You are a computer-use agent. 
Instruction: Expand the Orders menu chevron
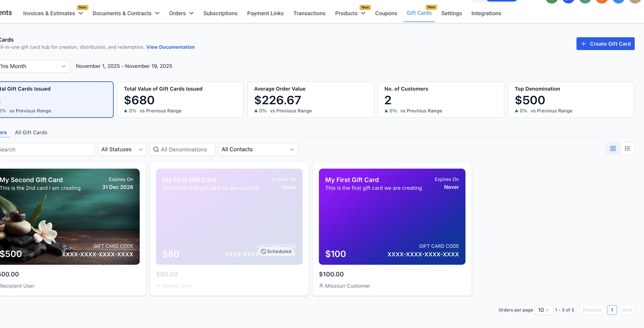point(191,13)
